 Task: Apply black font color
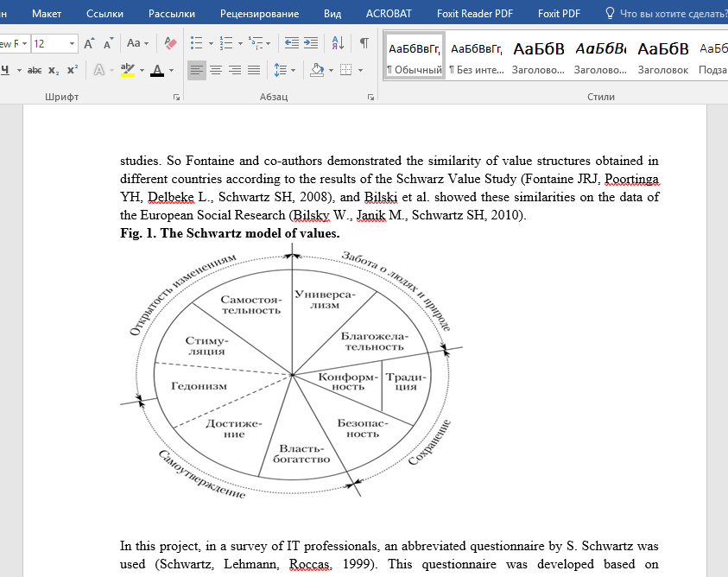157,70
